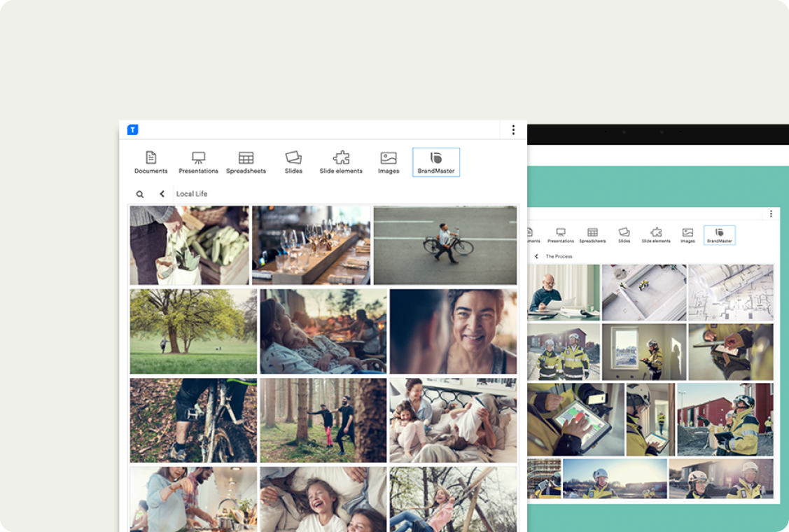Select the man walking bicycle photo
This screenshot has height=532, width=789.
click(445, 245)
